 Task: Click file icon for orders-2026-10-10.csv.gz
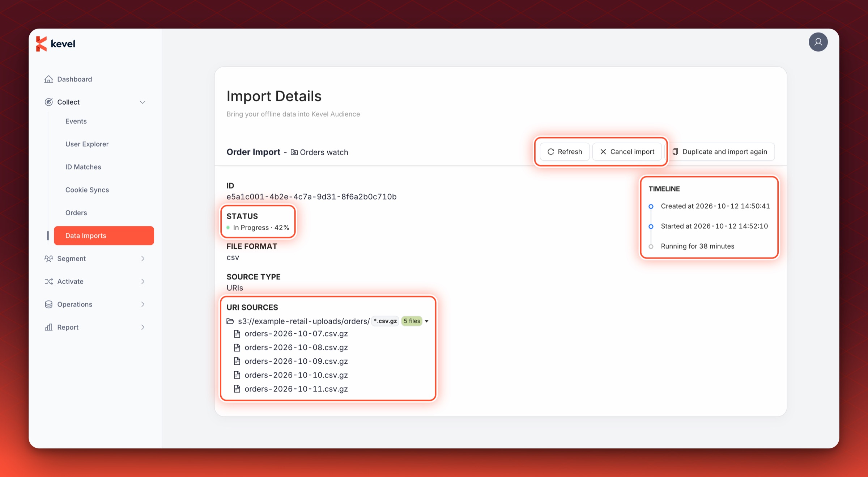click(x=237, y=375)
